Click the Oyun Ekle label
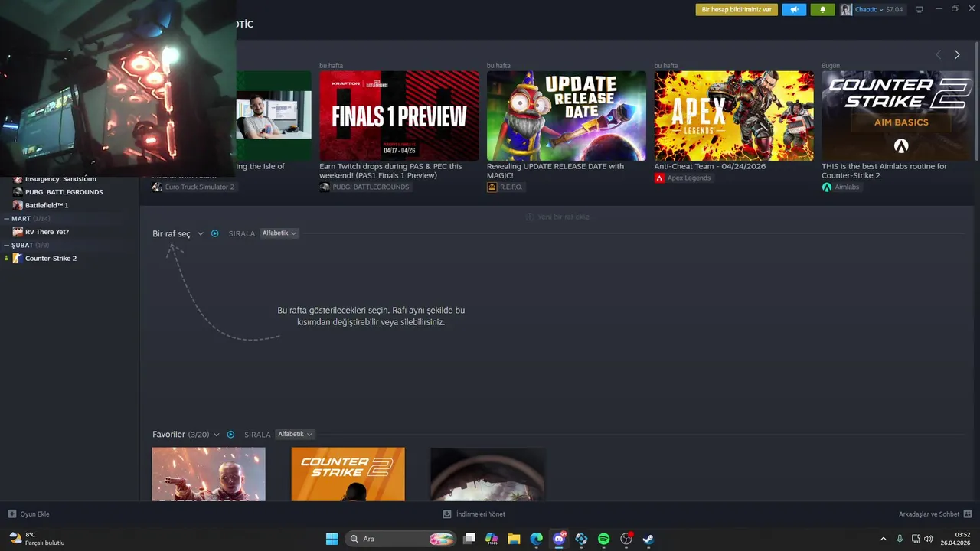This screenshot has width=980, height=551. click(34, 514)
